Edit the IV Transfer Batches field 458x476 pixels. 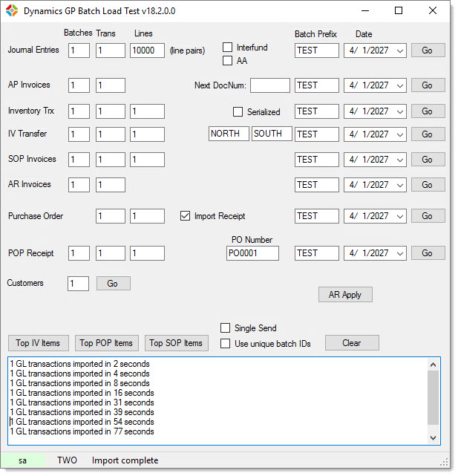point(79,134)
